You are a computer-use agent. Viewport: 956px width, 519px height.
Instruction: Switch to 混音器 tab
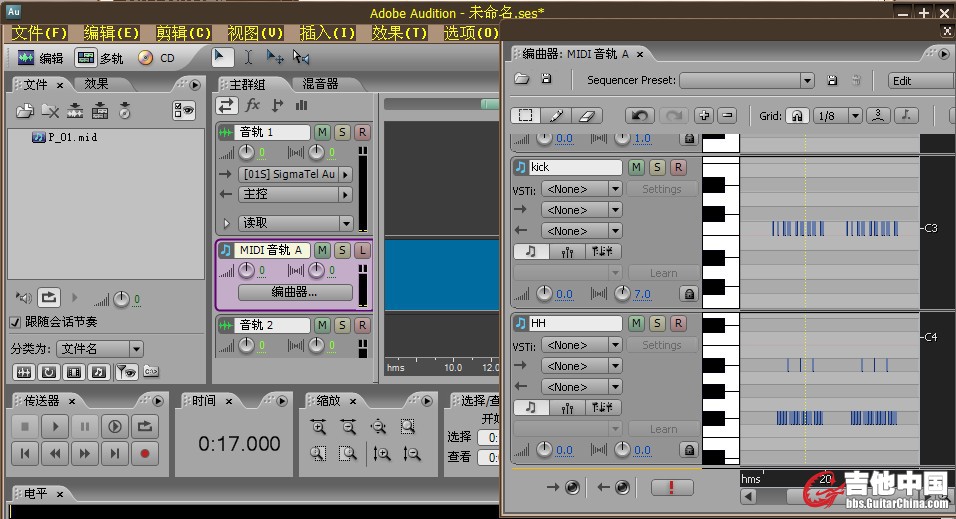click(x=321, y=84)
